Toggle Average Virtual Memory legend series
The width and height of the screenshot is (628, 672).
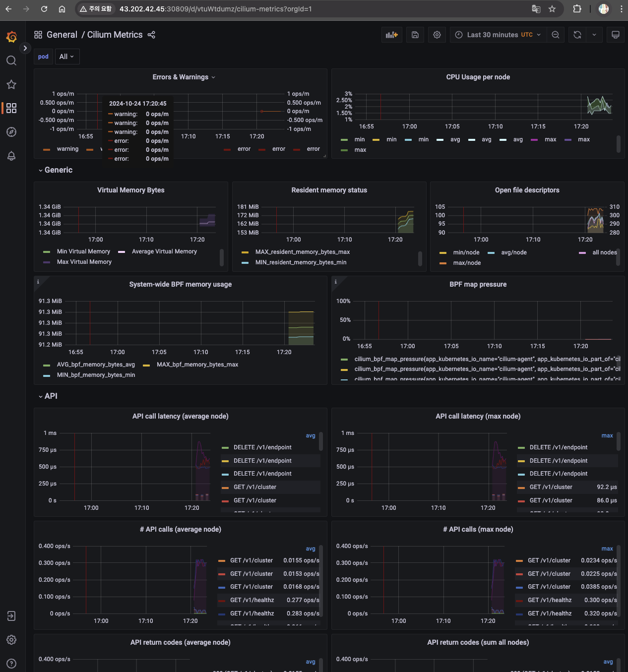coord(164,251)
